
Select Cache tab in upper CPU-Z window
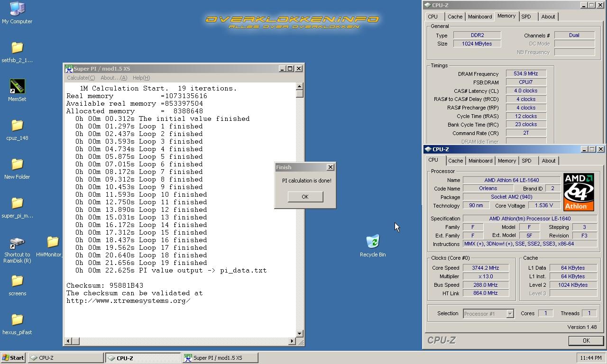tap(455, 17)
